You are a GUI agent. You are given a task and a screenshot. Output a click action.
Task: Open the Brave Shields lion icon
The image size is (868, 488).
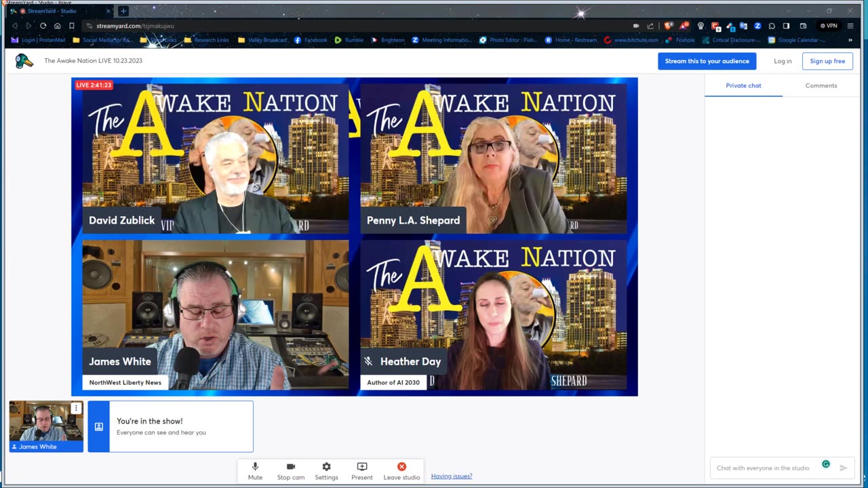[x=668, y=26]
